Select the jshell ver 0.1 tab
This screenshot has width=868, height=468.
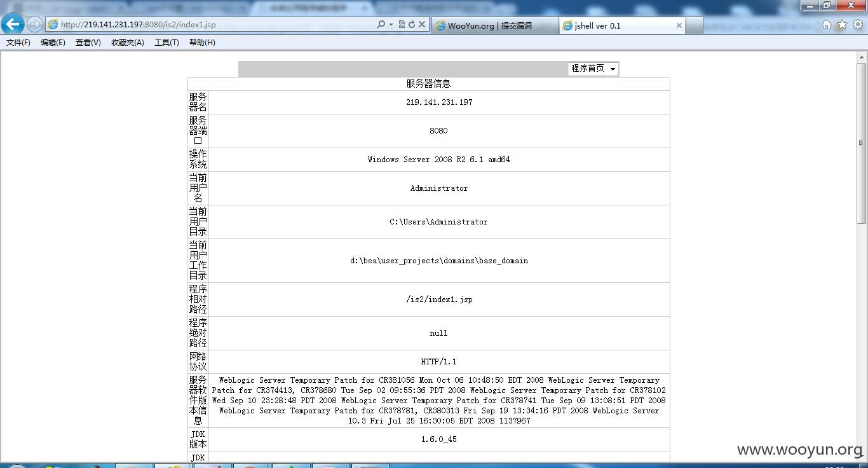click(x=623, y=25)
